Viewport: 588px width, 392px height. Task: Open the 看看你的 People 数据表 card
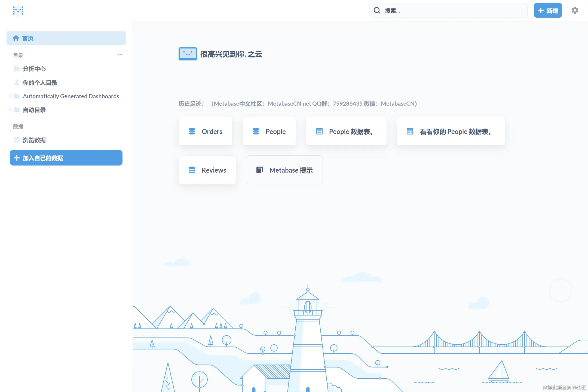[451, 131]
